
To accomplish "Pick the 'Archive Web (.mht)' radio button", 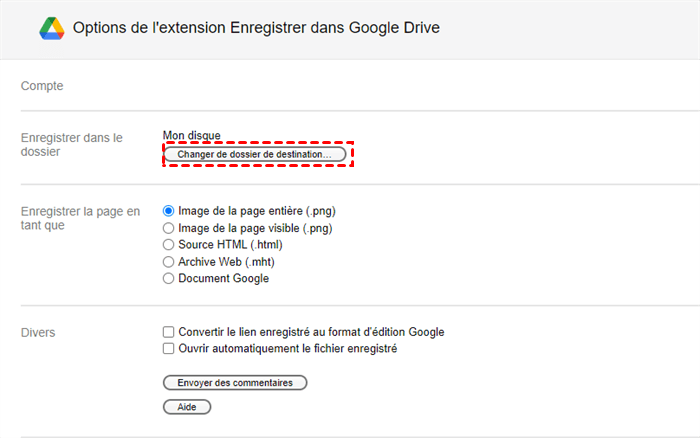I will (169, 262).
